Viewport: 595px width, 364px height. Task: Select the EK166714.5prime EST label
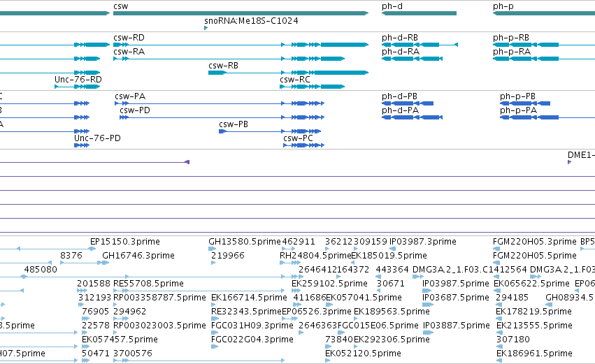tap(249, 298)
